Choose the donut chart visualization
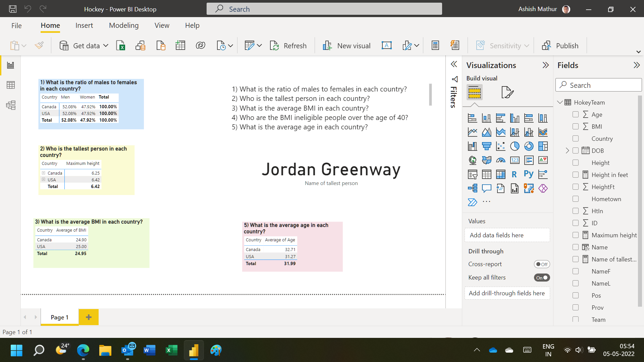Screen dimensions: 644x362 tap(529, 146)
